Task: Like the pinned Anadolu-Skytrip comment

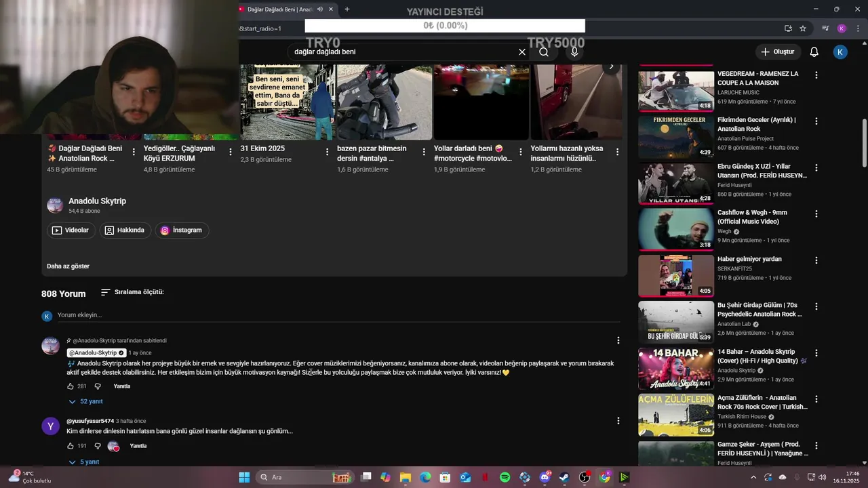Action: tap(71, 386)
